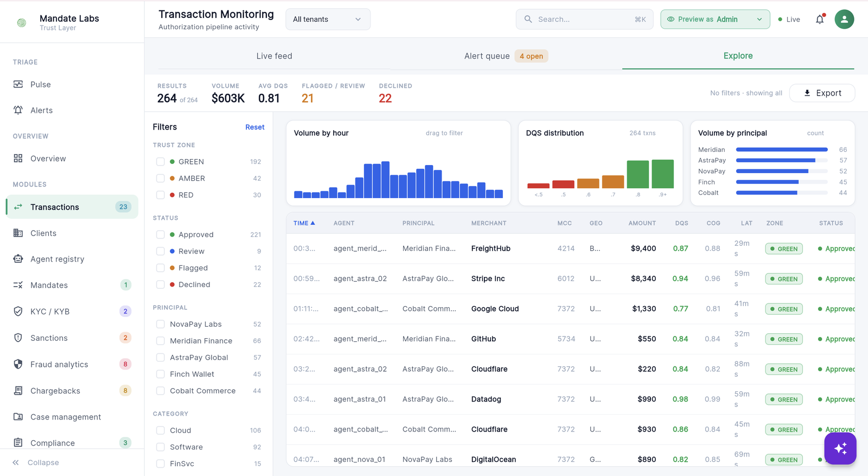868x476 pixels.
Task: Click the Chargebacks receipt icon
Action: point(18,390)
